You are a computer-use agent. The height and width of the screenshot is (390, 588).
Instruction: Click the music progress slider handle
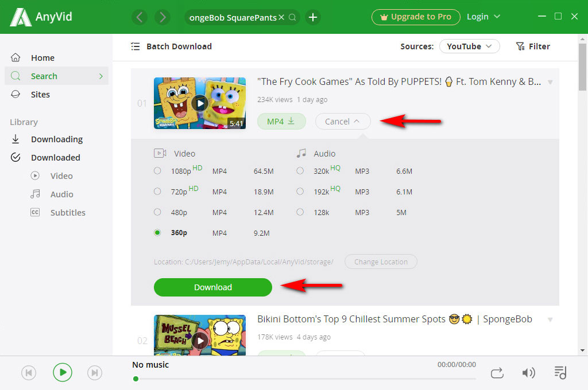tap(136, 379)
